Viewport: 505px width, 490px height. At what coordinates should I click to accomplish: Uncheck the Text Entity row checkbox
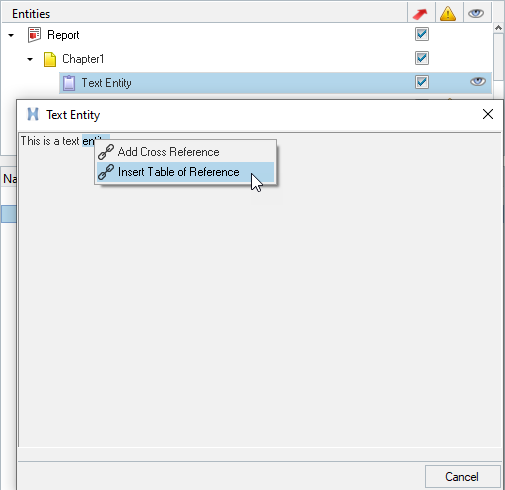click(x=422, y=82)
